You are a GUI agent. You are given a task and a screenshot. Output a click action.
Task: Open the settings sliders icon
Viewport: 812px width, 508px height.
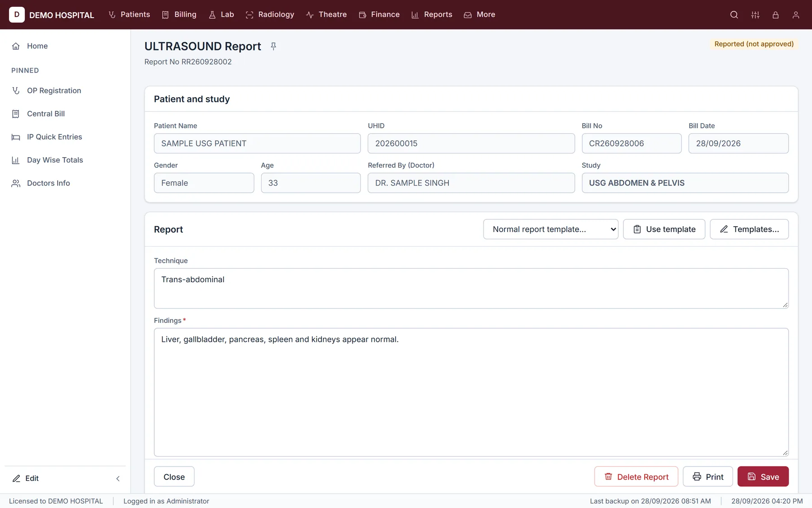755,15
